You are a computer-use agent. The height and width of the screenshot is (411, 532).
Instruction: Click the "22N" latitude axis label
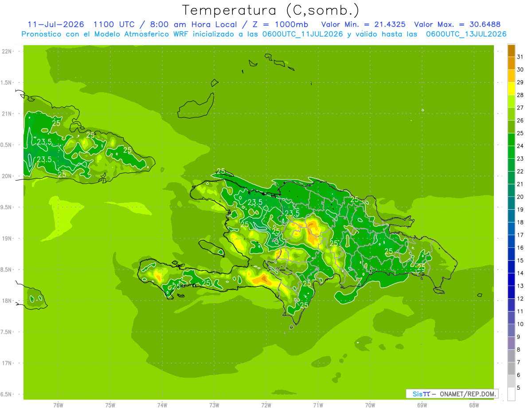pos(7,51)
